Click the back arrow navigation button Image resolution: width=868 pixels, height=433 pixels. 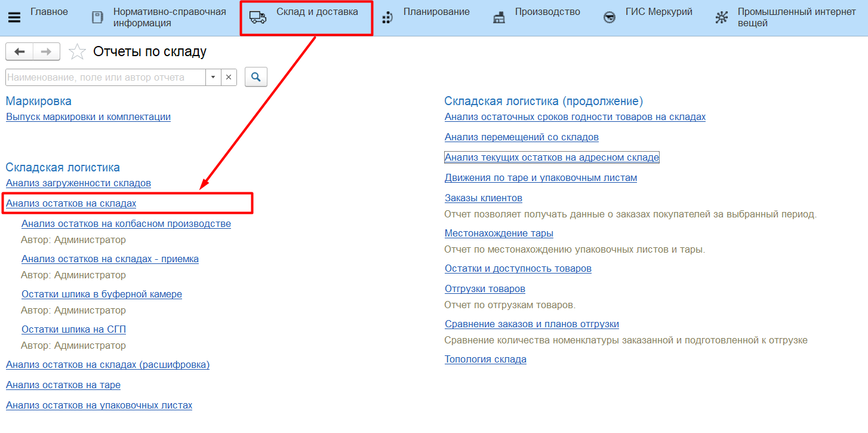point(19,52)
